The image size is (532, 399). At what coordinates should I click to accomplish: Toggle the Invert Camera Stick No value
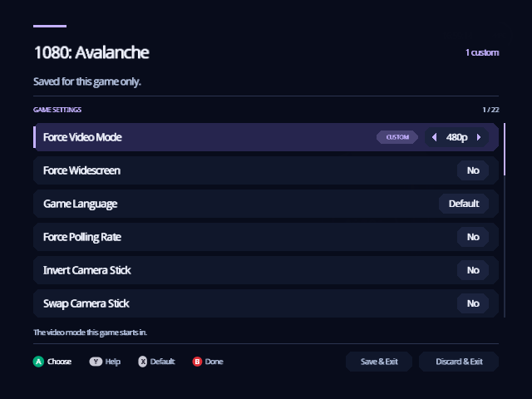coord(473,270)
